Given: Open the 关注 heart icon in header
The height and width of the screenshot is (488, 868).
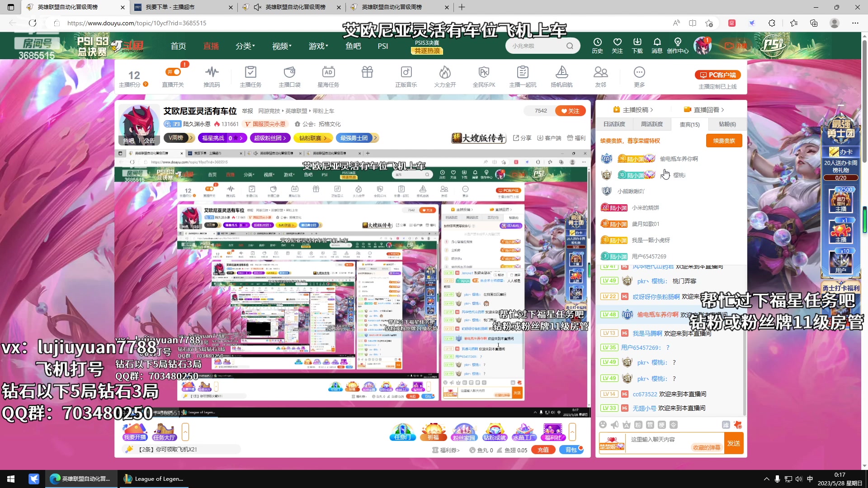Looking at the screenshot, I should tap(617, 46).
